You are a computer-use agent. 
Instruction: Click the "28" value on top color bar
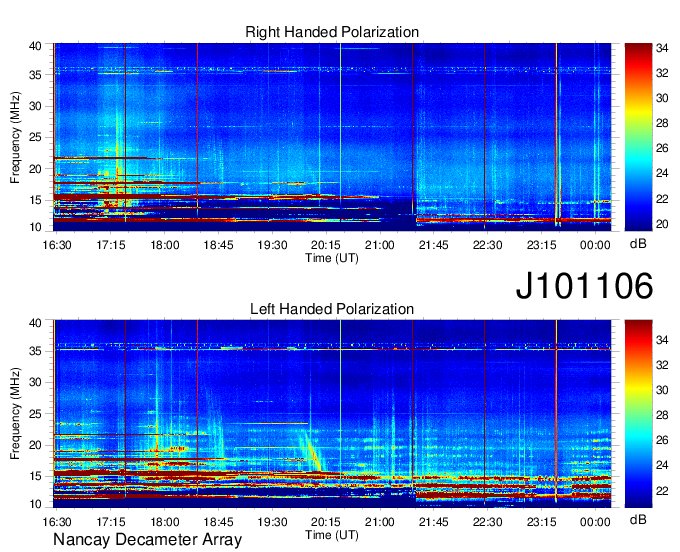coord(662,124)
